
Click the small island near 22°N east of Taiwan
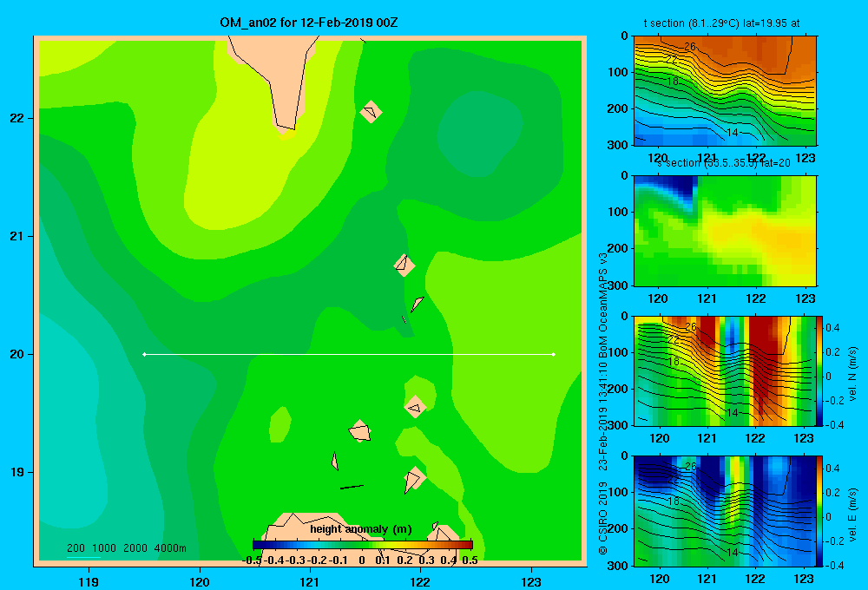(371, 112)
